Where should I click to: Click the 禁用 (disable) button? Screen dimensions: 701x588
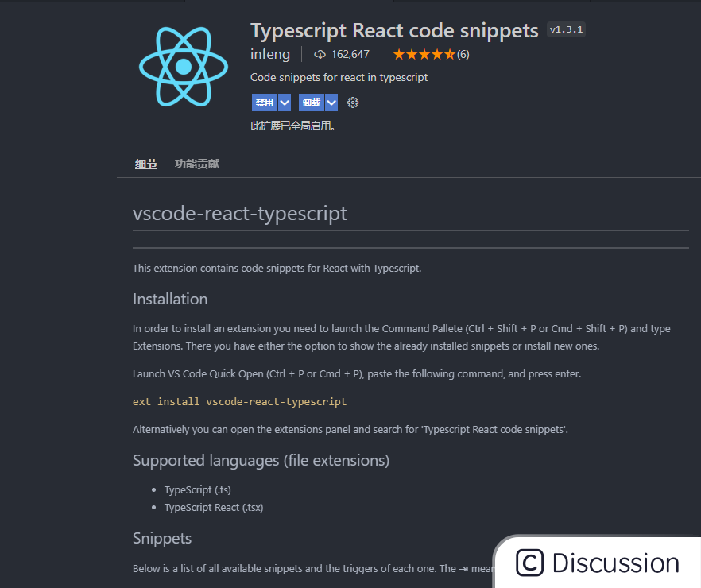click(265, 103)
